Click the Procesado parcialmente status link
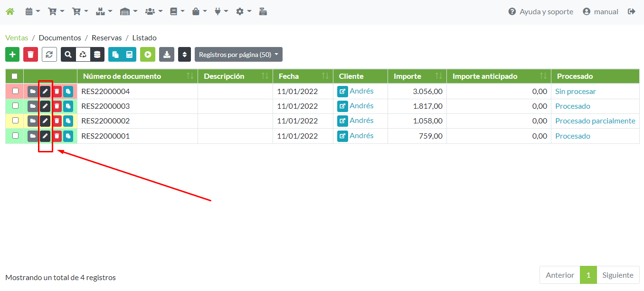644x291 pixels. coord(595,121)
